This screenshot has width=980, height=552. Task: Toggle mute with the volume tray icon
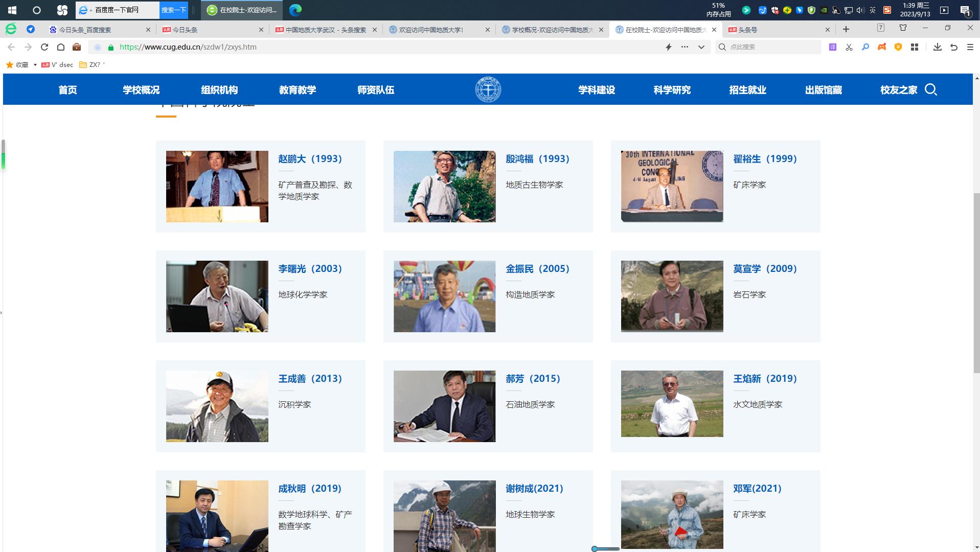pyautogui.click(x=859, y=10)
